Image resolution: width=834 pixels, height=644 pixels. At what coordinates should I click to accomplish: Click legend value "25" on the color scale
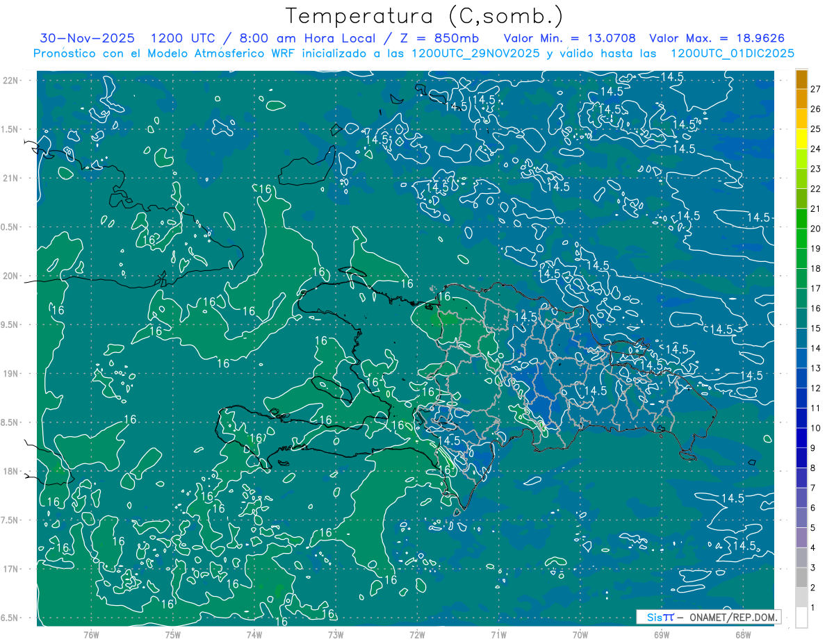pos(816,129)
